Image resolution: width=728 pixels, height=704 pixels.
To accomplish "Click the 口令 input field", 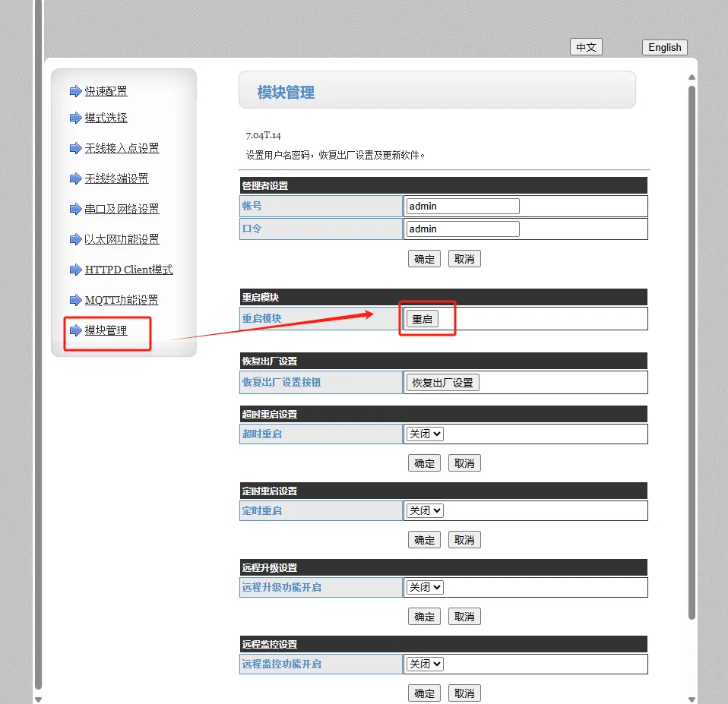I will pos(463,229).
